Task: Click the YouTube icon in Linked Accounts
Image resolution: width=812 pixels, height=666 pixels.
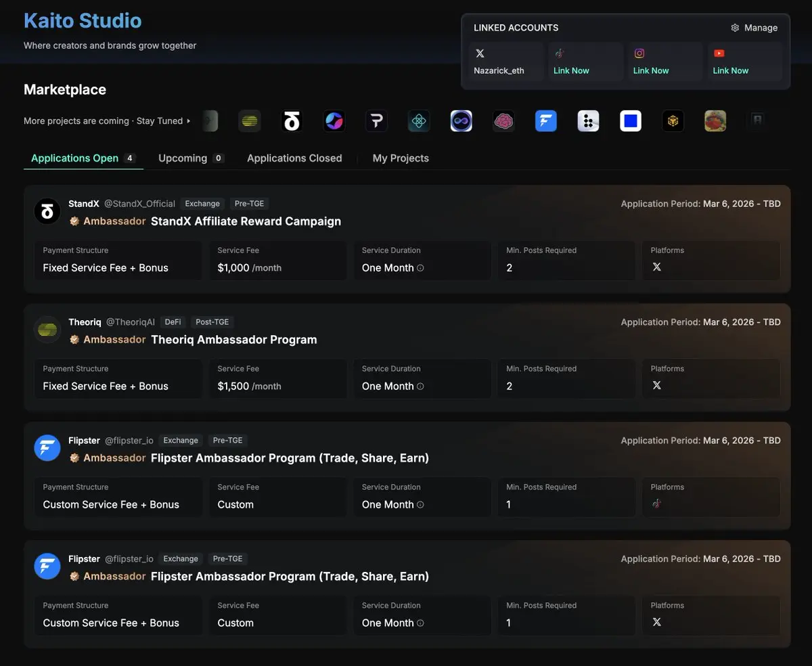Action: click(719, 53)
